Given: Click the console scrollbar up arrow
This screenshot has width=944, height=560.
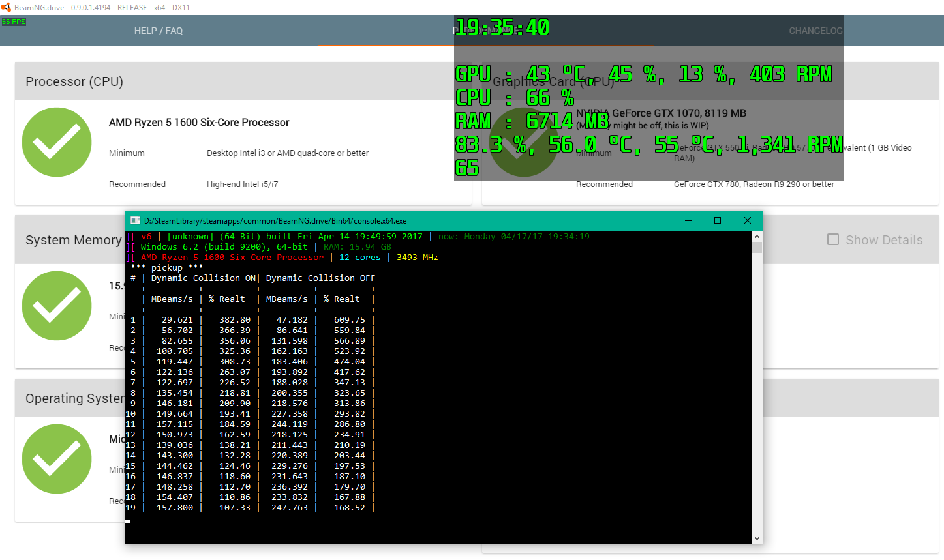Looking at the screenshot, I should [x=757, y=236].
